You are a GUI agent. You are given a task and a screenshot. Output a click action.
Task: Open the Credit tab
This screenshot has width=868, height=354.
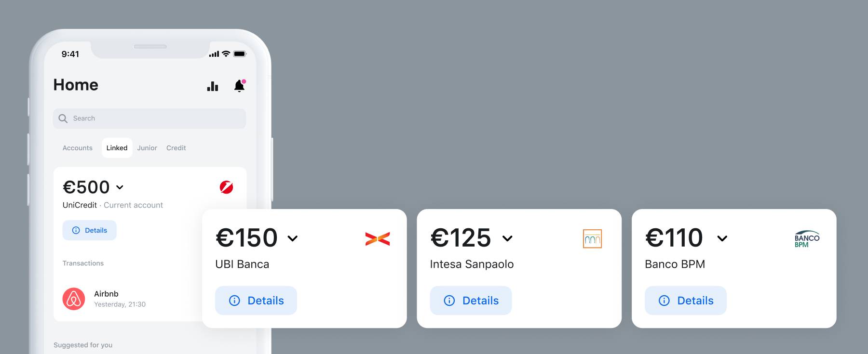point(176,148)
